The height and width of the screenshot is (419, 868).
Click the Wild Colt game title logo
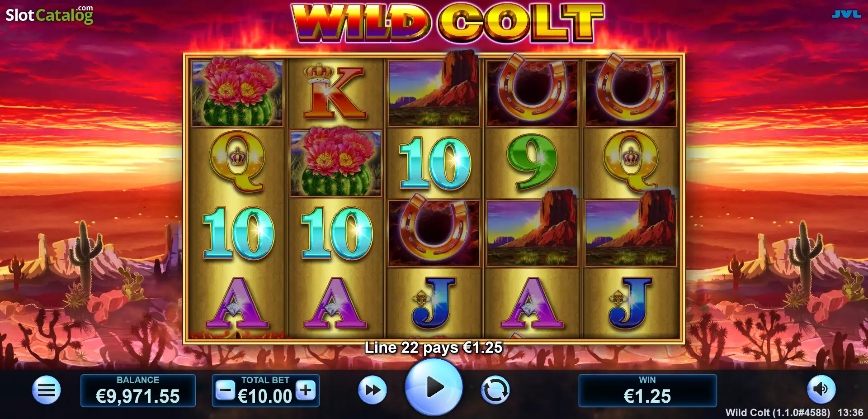448,23
